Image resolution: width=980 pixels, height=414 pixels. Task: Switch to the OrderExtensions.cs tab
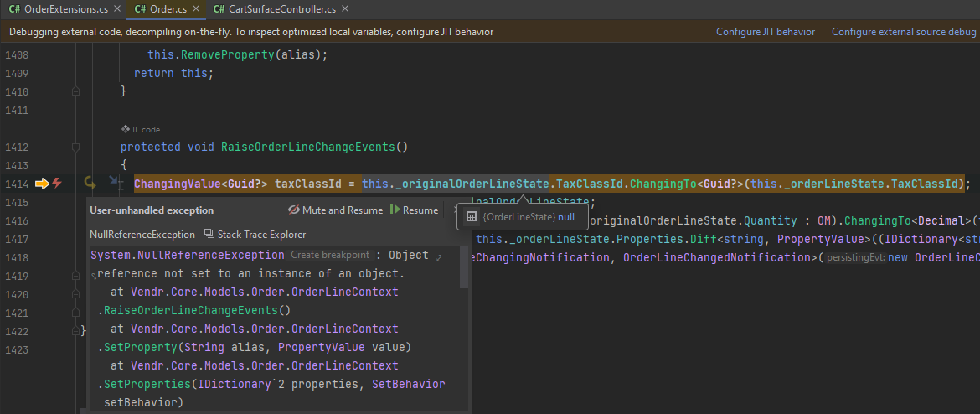coord(65,9)
